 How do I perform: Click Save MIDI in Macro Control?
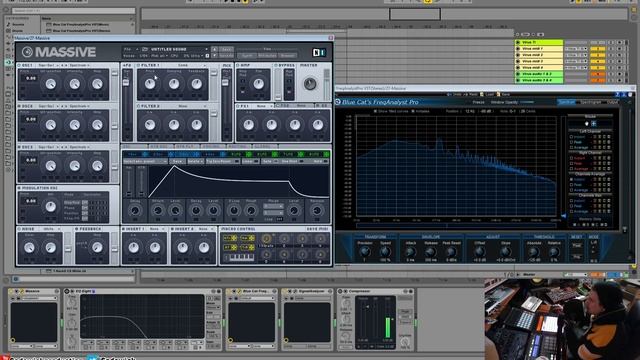[x=318, y=229]
